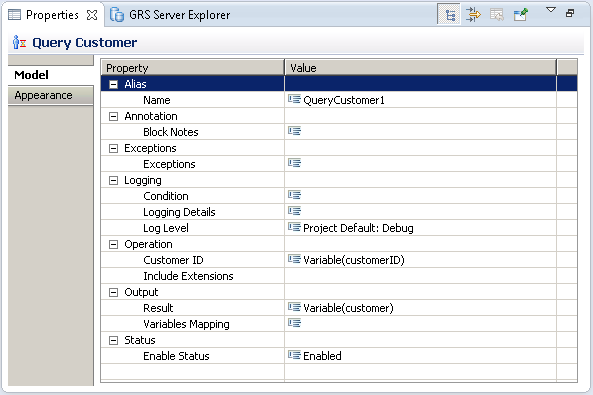Select the Logging category label
The height and width of the screenshot is (395, 593).
pyautogui.click(x=143, y=180)
